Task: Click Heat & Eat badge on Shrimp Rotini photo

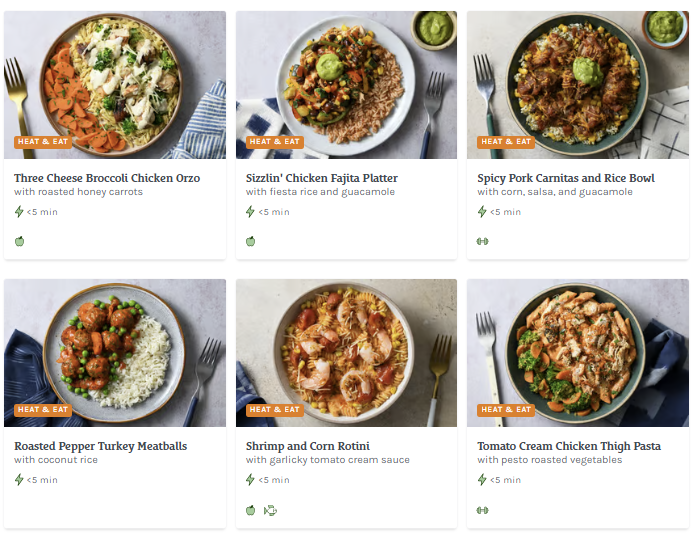Action: [275, 410]
